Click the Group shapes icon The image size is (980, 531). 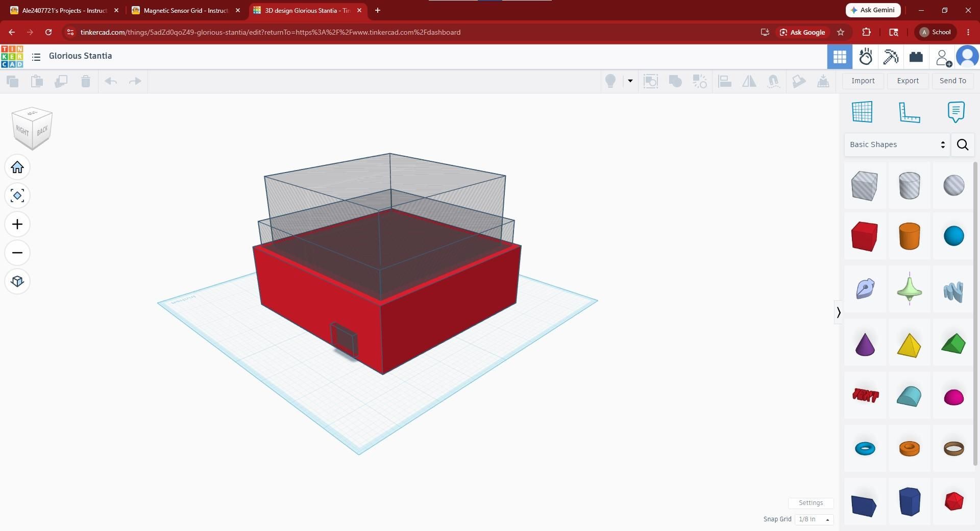675,81
